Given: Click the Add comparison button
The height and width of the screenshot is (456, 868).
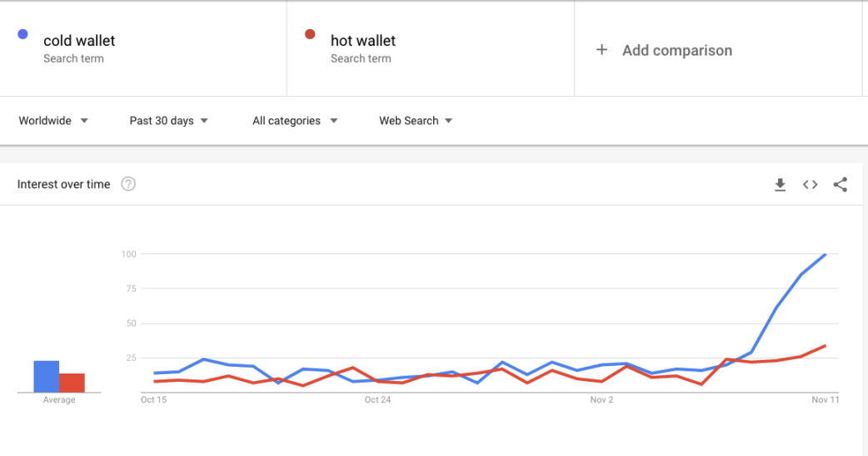Looking at the screenshot, I should (676, 50).
